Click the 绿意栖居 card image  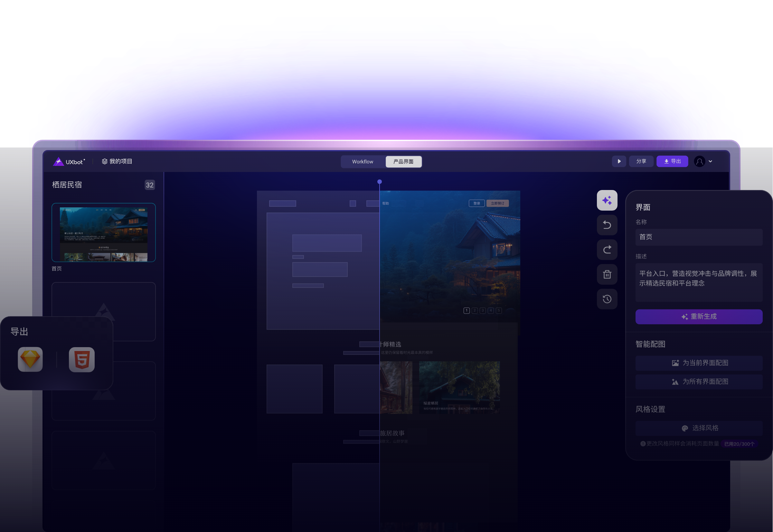click(x=459, y=388)
